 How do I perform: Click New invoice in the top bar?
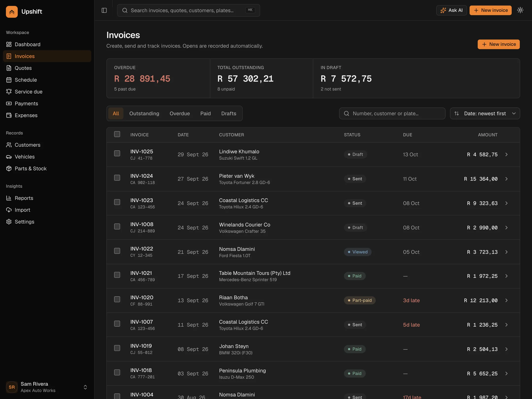tap(490, 10)
